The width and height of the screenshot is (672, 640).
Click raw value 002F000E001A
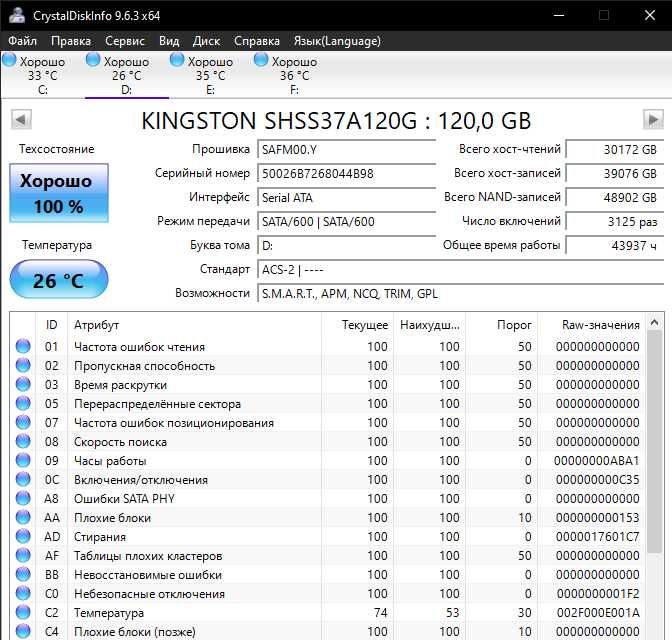pyautogui.click(x=598, y=613)
